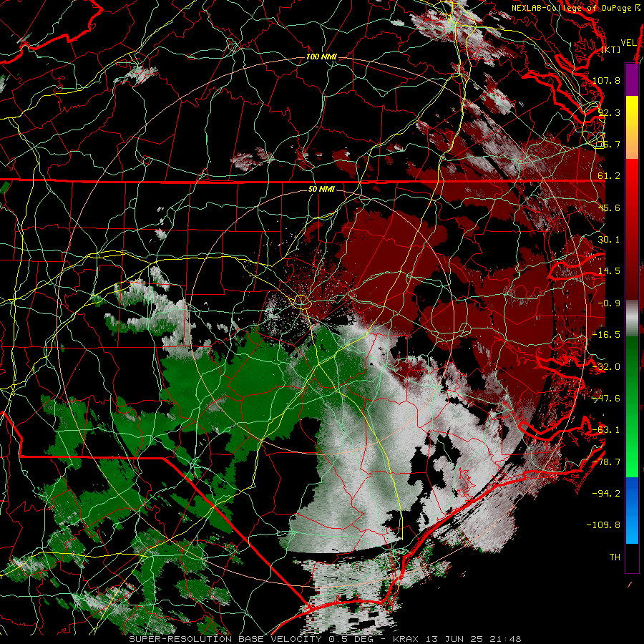
Task: Click the KRAX radar site circle at map center
Action: pyautogui.click(x=301, y=302)
